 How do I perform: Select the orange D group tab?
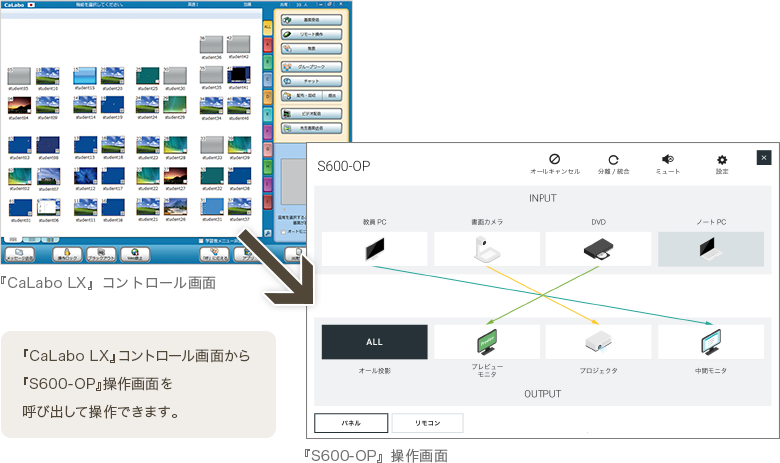click(x=268, y=97)
